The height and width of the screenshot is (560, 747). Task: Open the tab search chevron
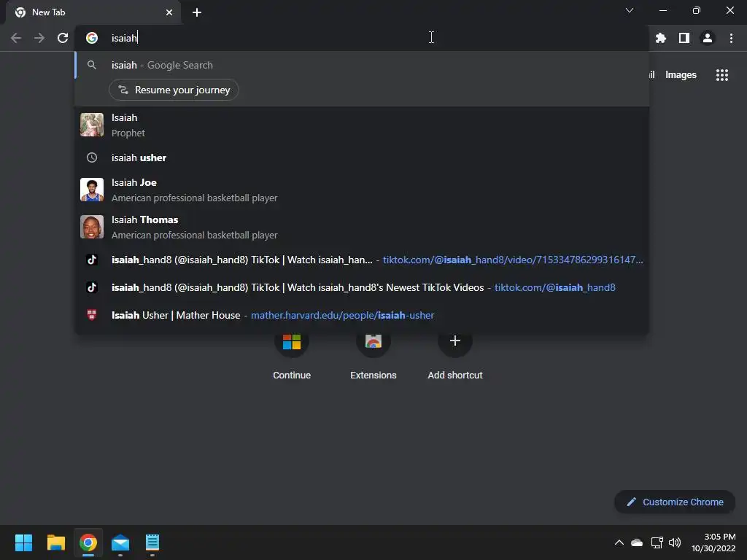point(630,10)
